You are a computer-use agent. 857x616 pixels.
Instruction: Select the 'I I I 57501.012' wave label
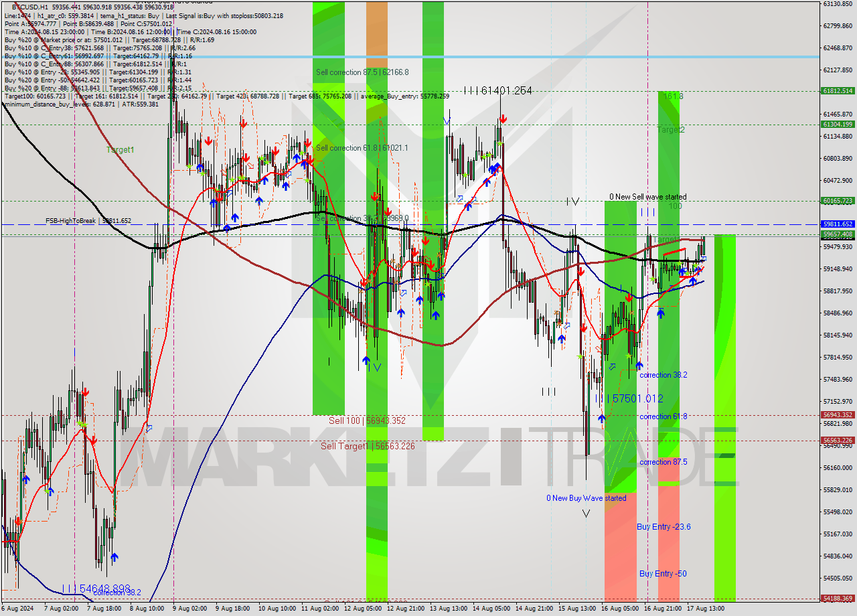point(629,398)
